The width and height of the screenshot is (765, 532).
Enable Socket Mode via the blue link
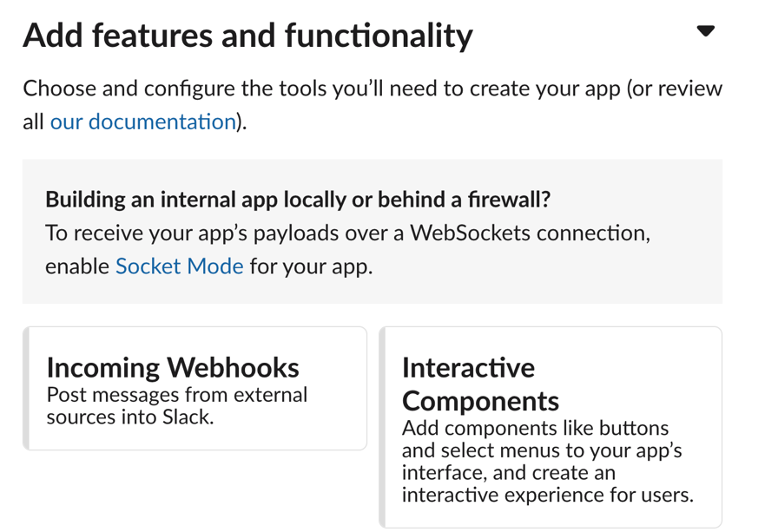click(x=179, y=266)
